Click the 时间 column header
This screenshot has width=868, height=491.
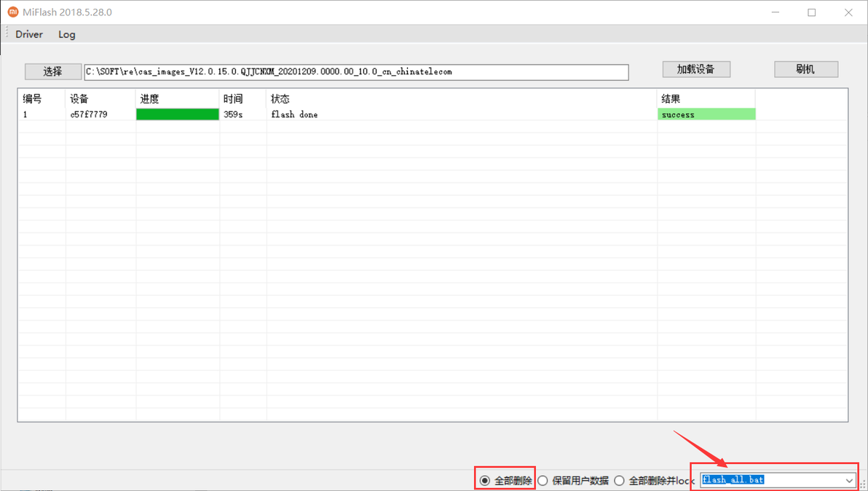coord(233,98)
